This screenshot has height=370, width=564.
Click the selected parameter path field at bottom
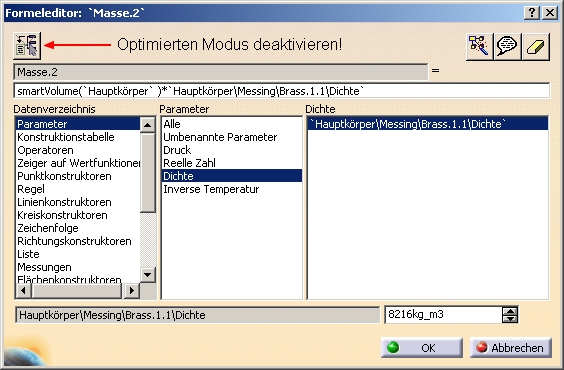(197, 315)
